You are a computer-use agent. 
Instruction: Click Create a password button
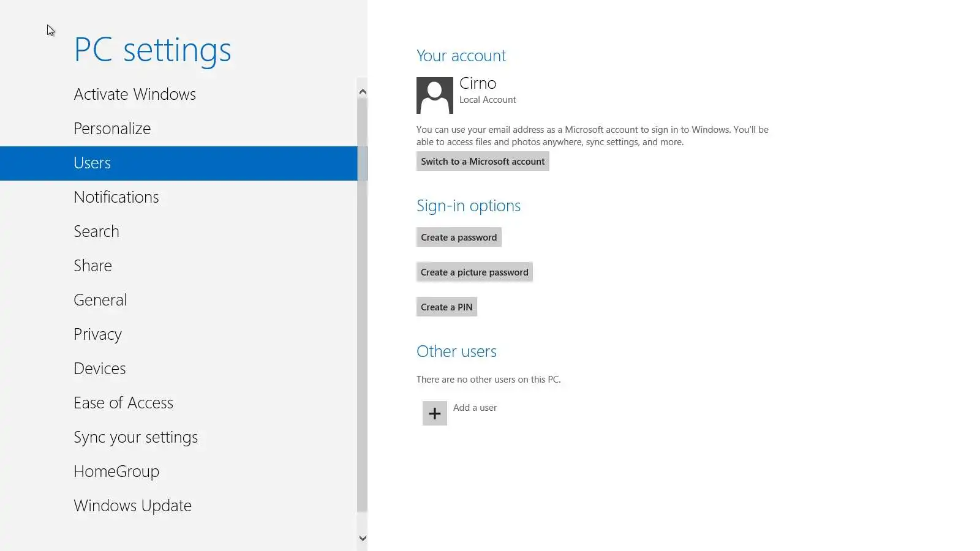tap(459, 237)
